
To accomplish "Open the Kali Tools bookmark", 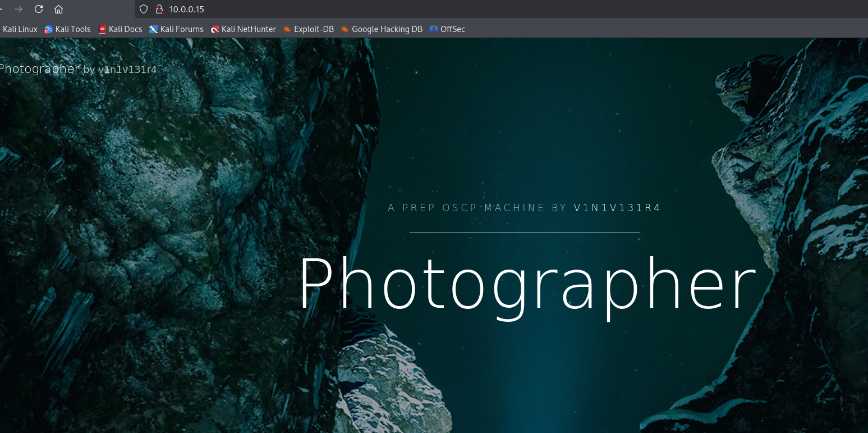I will (x=67, y=29).
